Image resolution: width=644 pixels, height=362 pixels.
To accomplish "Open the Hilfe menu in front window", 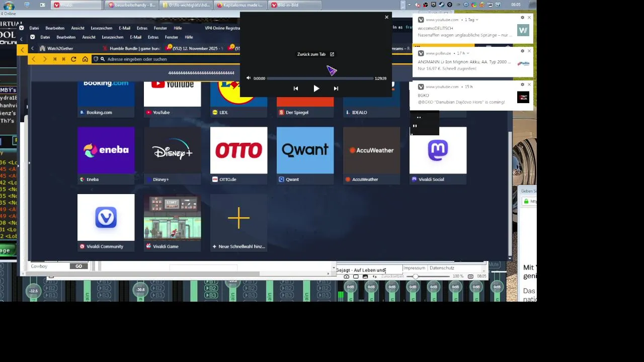I will [189, 37].
